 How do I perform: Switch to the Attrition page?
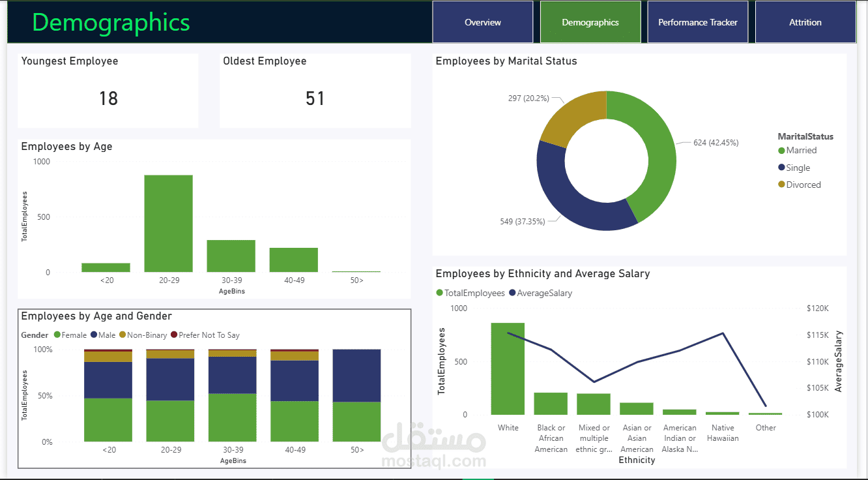(805, 22)
